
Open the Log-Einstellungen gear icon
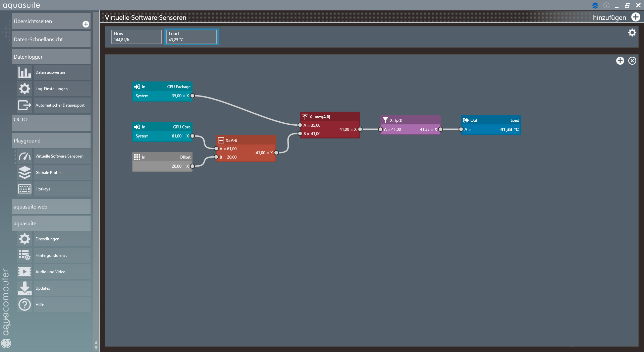tap(24, 89)
